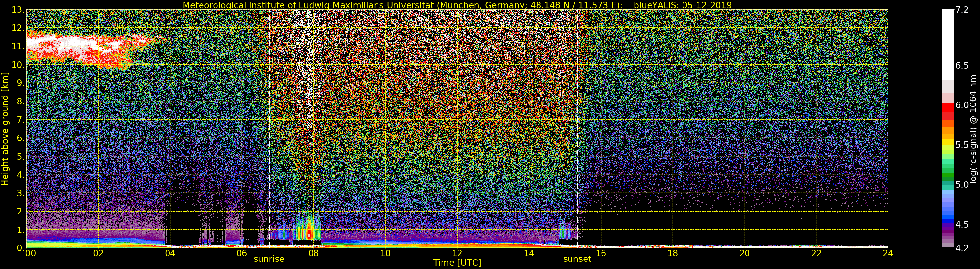Click height tick label '1.'
The width and height of the screenshot is (980, 269).
(20, 230)
